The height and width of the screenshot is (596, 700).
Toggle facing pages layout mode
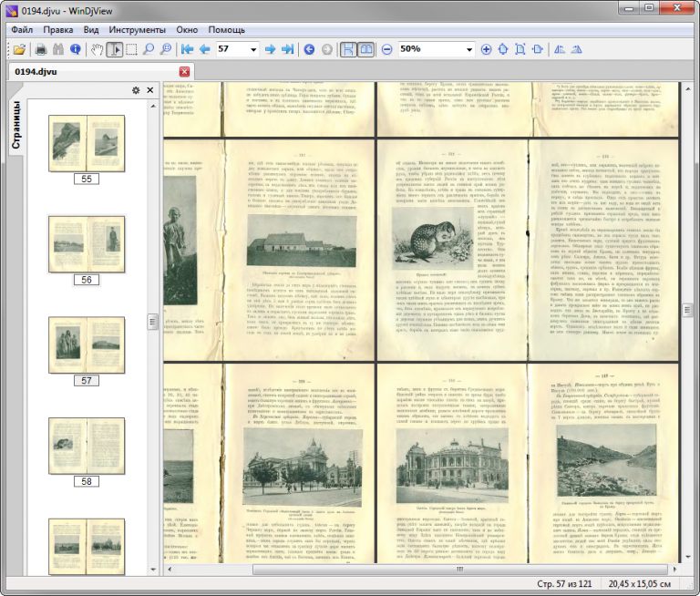(x=365, y=49)
